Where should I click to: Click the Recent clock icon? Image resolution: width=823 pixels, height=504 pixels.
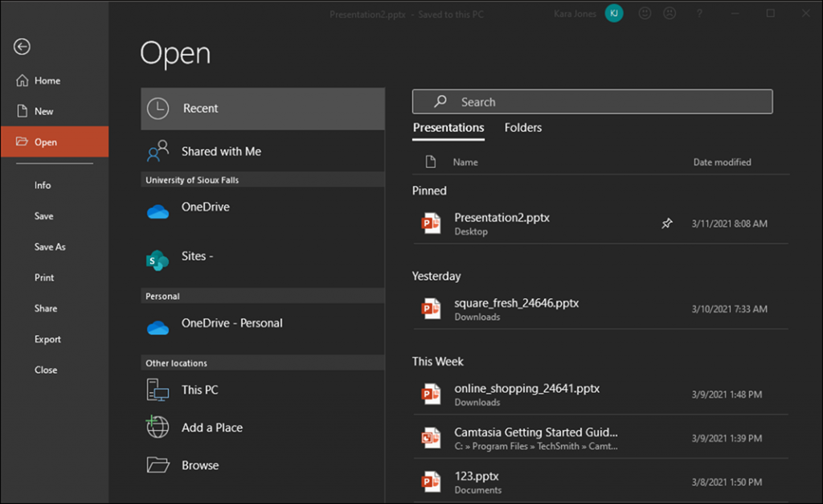point(158,109)
